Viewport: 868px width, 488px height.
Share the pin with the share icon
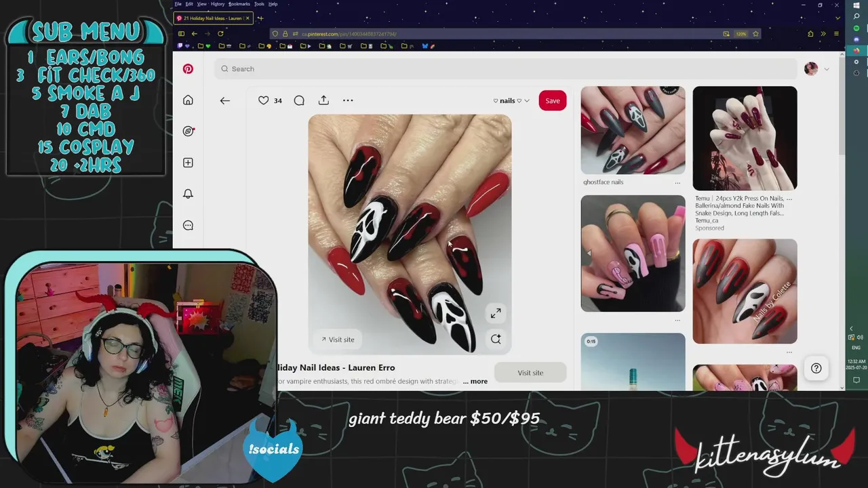tap(323, 100)
